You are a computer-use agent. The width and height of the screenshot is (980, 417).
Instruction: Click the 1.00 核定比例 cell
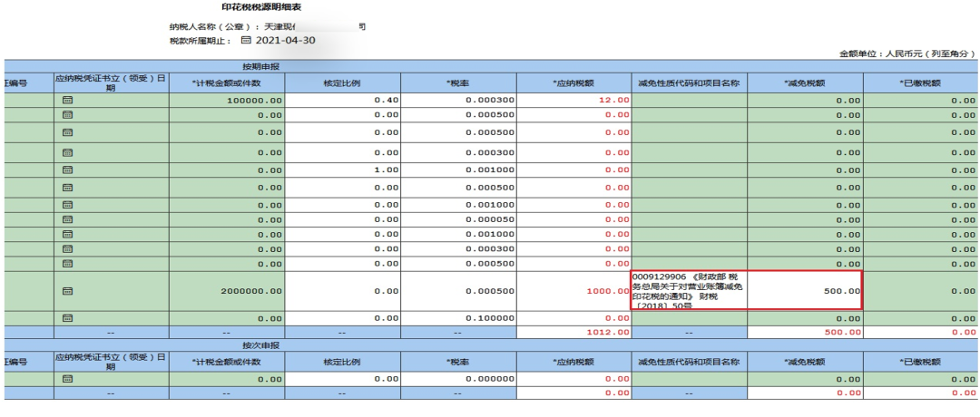pyautogui.click(x=342, y=170)
